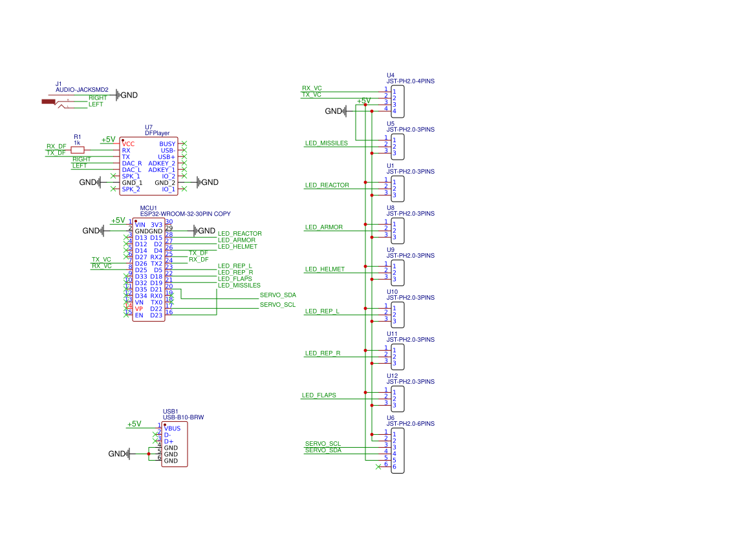Click the 1k resistor value

point(77,143)
